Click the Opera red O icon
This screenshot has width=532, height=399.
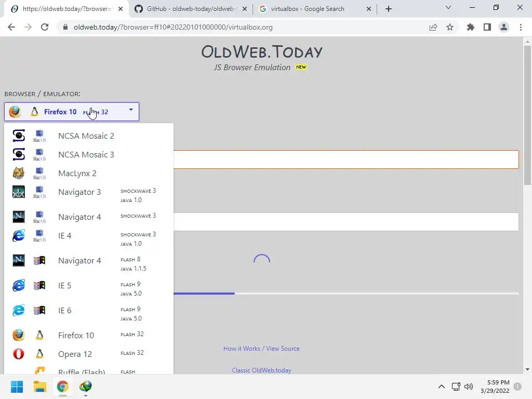[x=19, y=354]
